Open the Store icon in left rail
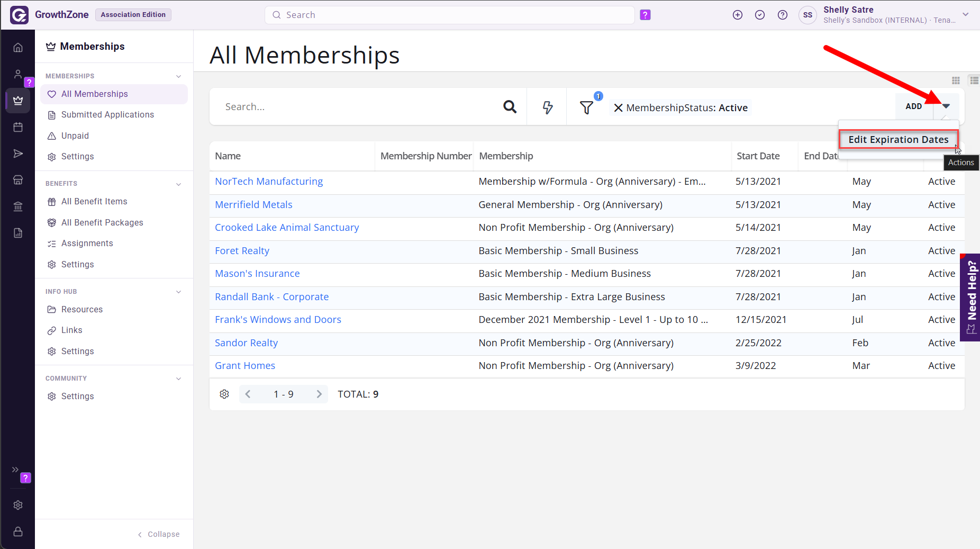The height and width of the screenshot is (549, 980). [x=18, y=180]
